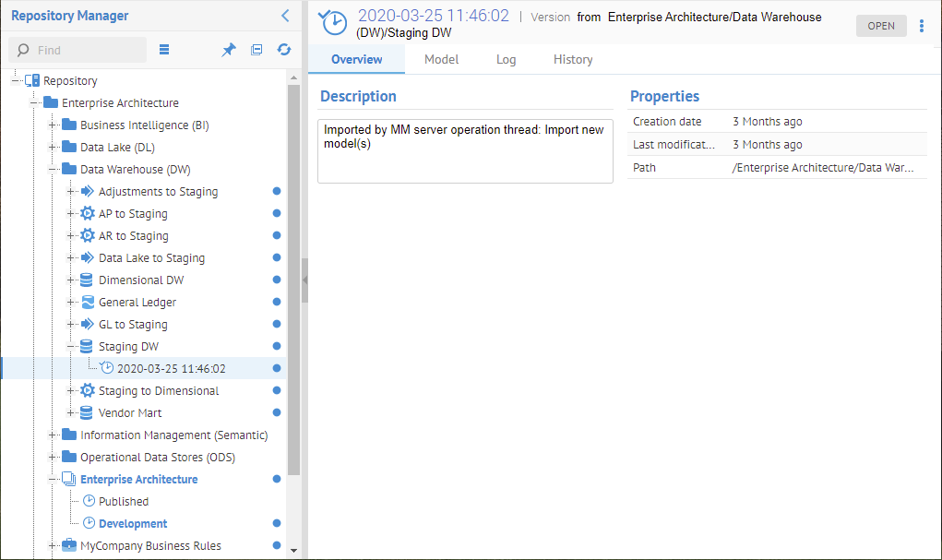
Task: Collapse the Repository Manager panel
Action: coord(285,16)
